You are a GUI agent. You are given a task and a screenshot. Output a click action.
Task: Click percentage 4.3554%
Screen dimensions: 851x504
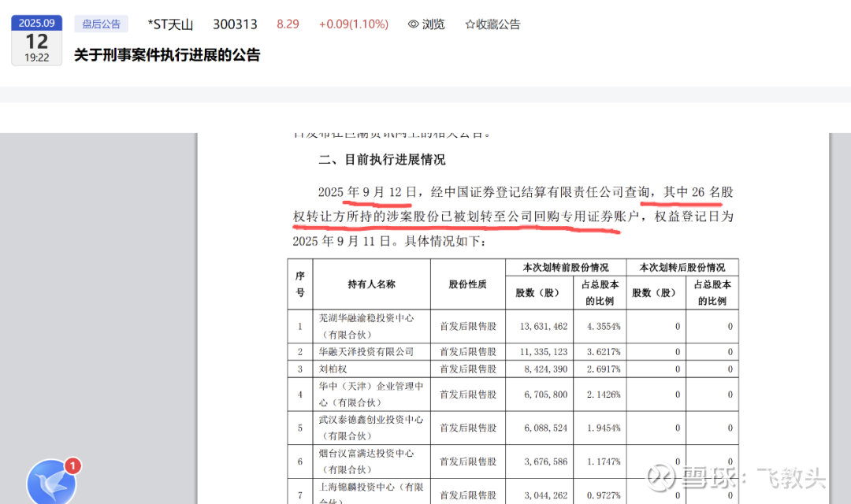click(604, 327)
